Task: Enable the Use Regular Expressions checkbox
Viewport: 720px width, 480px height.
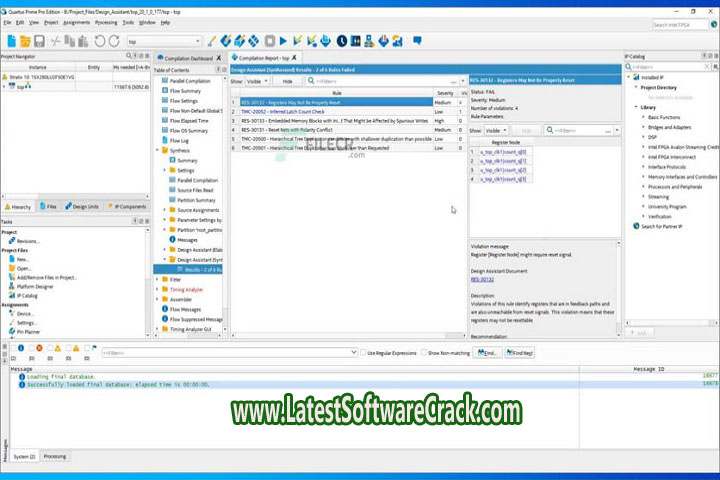Action: tap(362, 353)
